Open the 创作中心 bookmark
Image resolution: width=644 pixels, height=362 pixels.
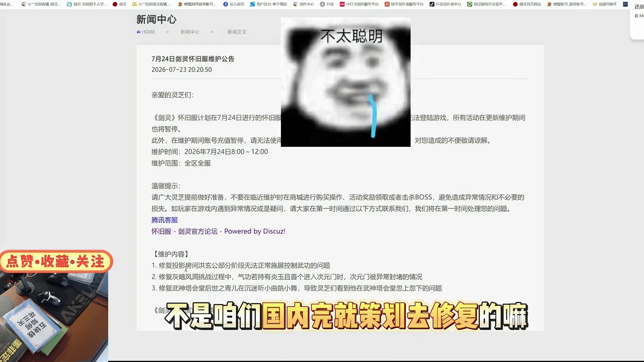coord(304,4)
